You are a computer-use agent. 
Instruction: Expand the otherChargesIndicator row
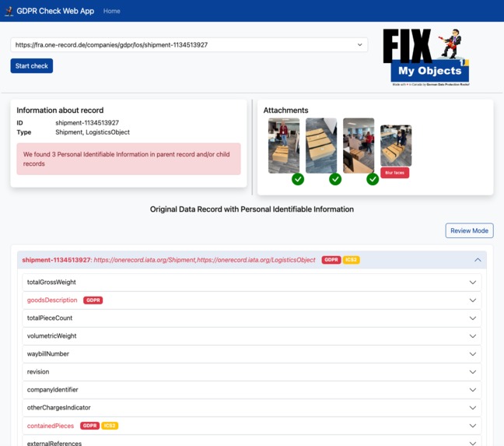[x=252, y=408]
